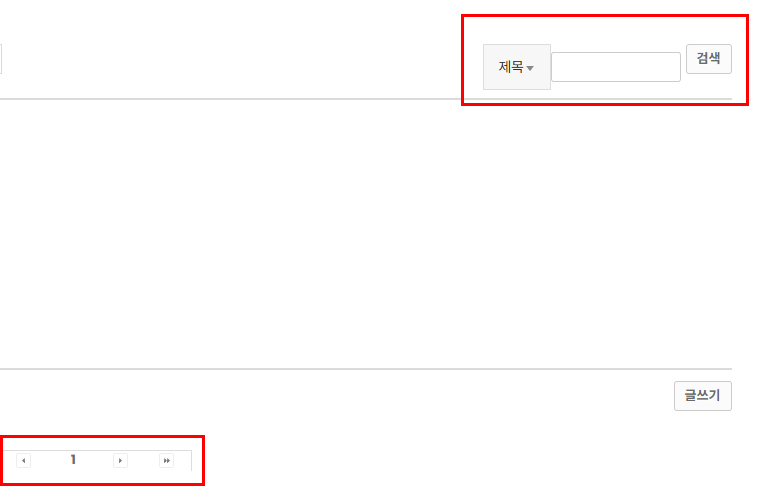The height and width of the screenshot is (491, 769).
Task: Move back one page with left arrow
Action: (24, 461)
